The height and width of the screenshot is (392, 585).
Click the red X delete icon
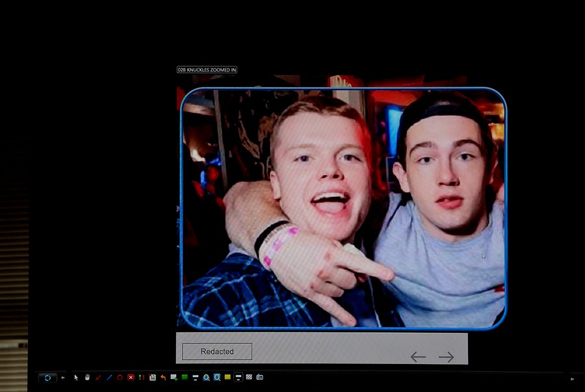[131, 377]
